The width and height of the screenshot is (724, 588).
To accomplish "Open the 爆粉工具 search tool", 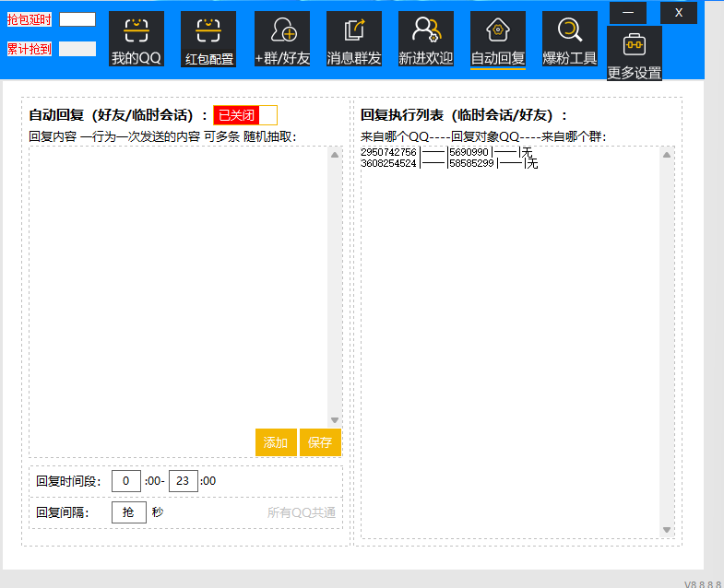I will [569, 40].
